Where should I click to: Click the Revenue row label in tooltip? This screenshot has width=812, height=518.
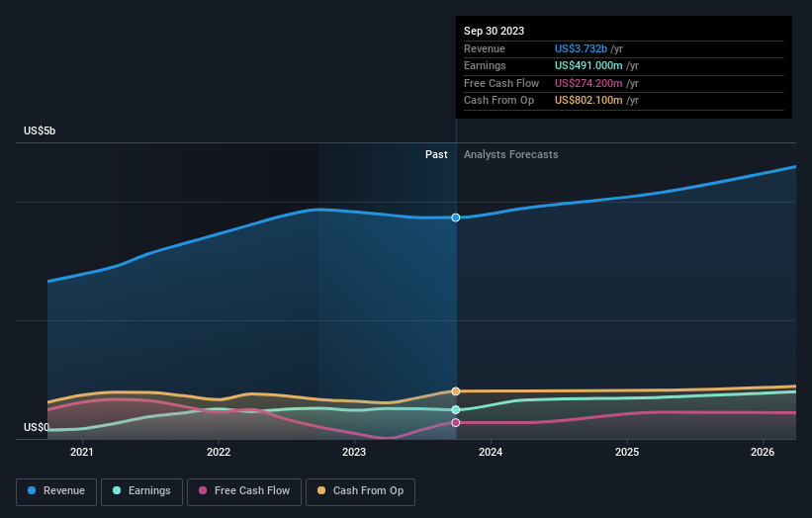pos(485,48)
